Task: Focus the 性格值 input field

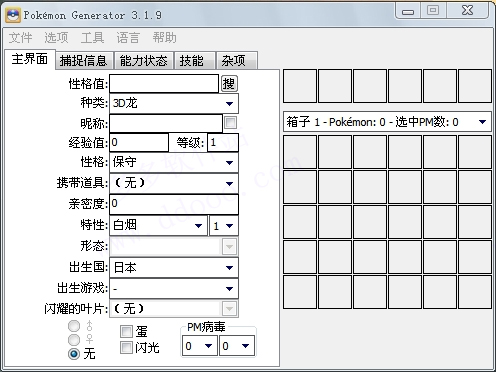Action: click(x=164, y=83)
